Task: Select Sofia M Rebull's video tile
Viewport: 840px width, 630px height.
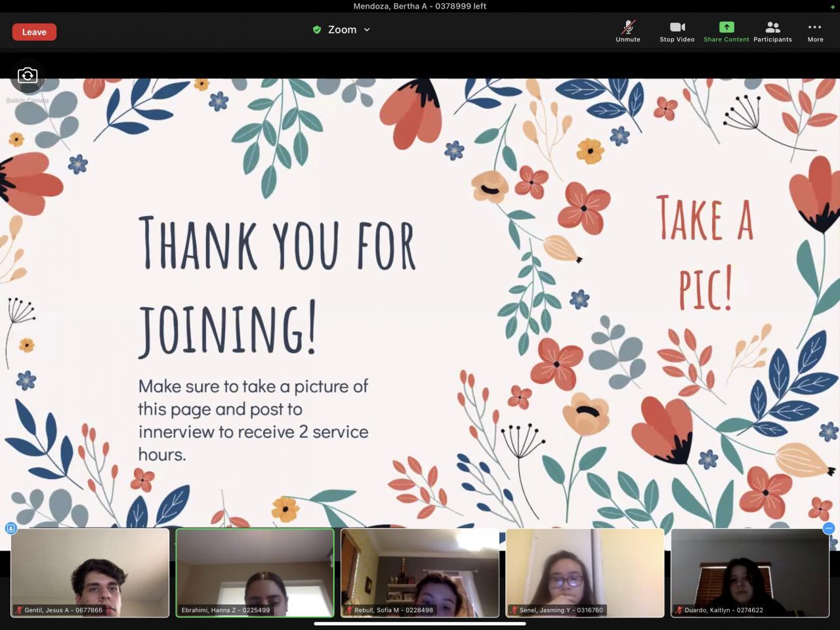Action: pyautogui.click(x=420, y=573)
